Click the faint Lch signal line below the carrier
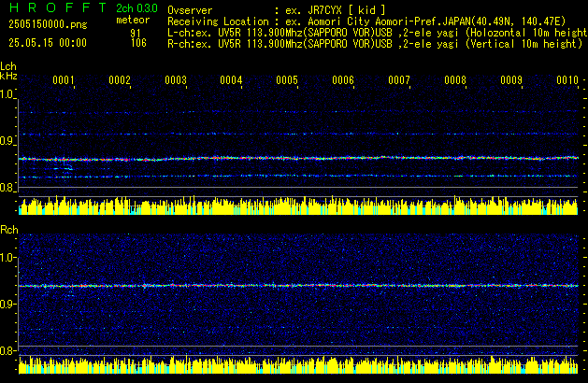 click(x=298, y=176)
